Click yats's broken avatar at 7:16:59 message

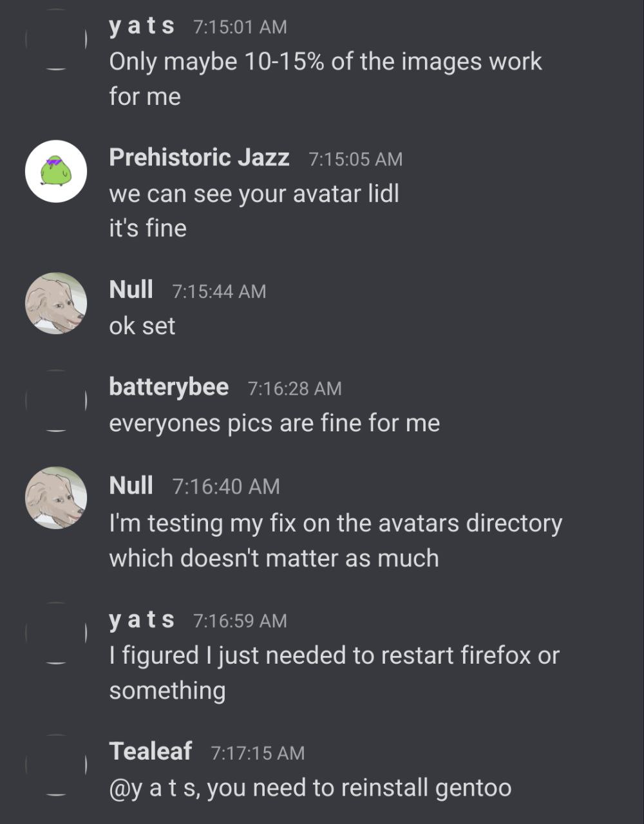click(x=55, y=634)
